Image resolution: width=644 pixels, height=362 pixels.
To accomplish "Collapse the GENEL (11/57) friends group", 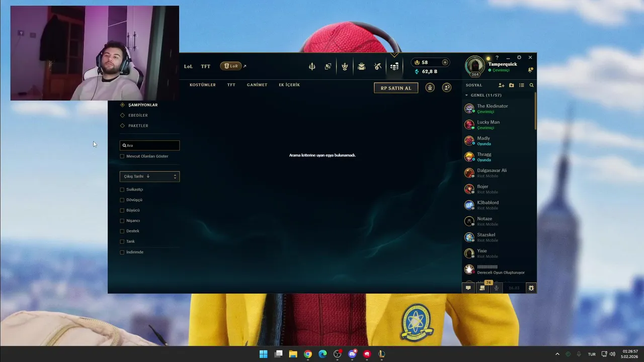I will (466, 95).
